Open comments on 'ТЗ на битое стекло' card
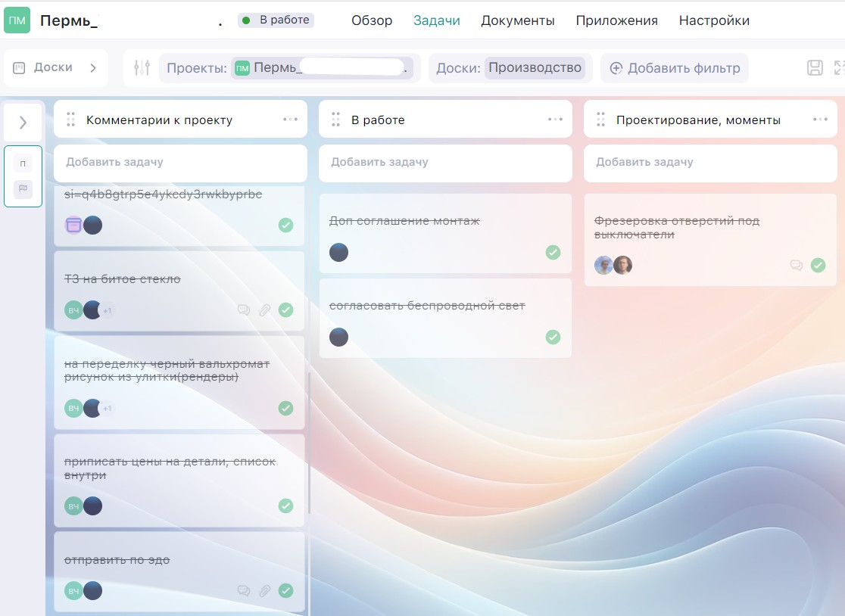This screenshot has width=845, height=616. point(244,310)
